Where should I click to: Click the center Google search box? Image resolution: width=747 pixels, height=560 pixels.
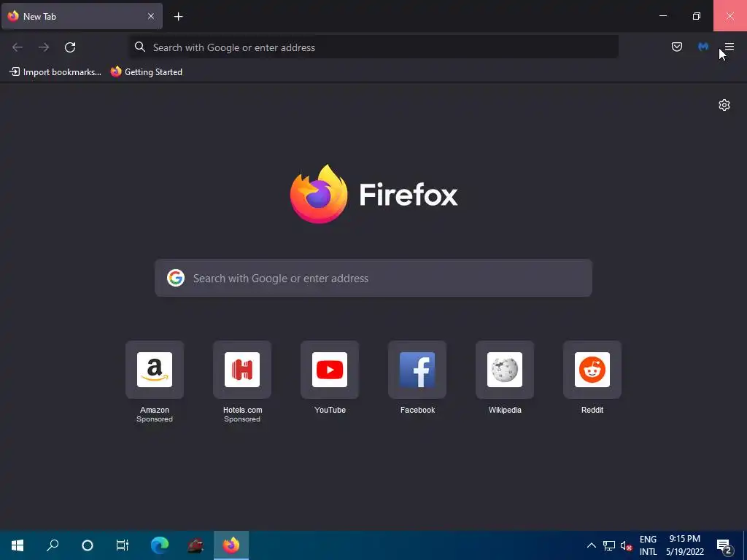[373, 278]
